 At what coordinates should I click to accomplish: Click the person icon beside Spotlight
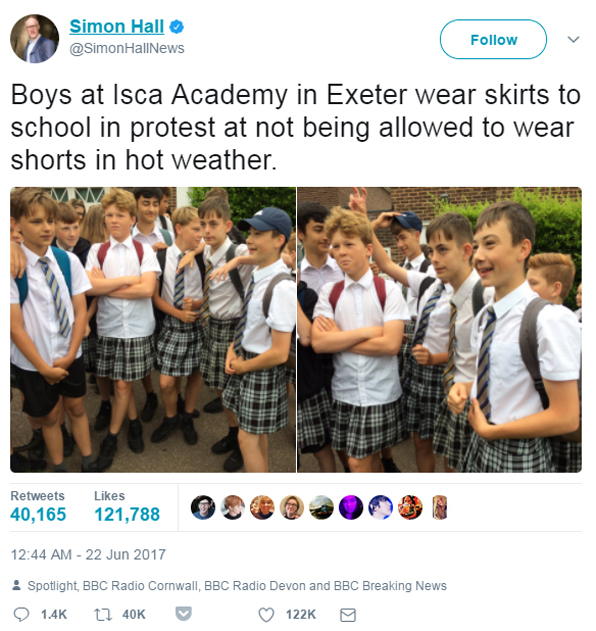pyautogui.click(x=16, y=585)
